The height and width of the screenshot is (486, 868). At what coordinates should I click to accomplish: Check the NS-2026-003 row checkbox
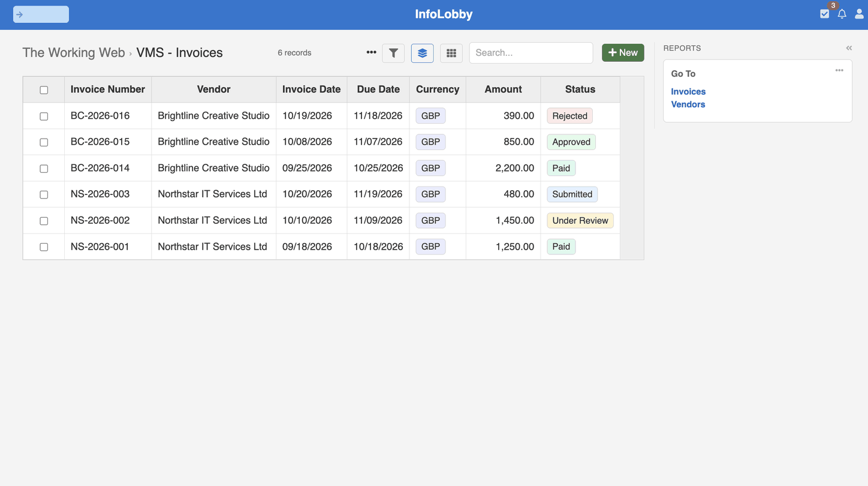[44, 194]
